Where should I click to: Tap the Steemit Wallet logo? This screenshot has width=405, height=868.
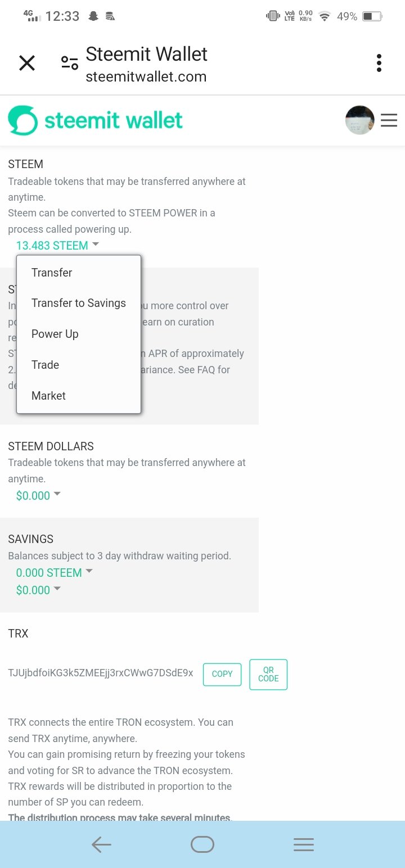click(96, 120)
